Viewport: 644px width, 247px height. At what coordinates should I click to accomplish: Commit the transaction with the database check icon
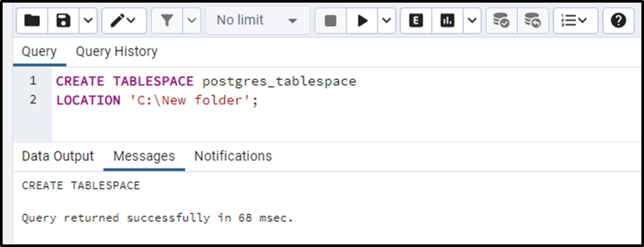point(501,20)
